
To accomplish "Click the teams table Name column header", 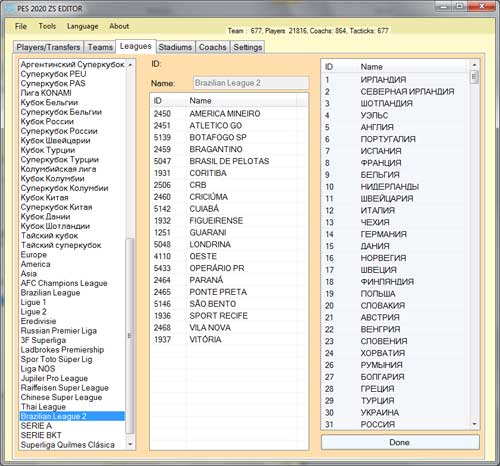I will click(241, 100).
